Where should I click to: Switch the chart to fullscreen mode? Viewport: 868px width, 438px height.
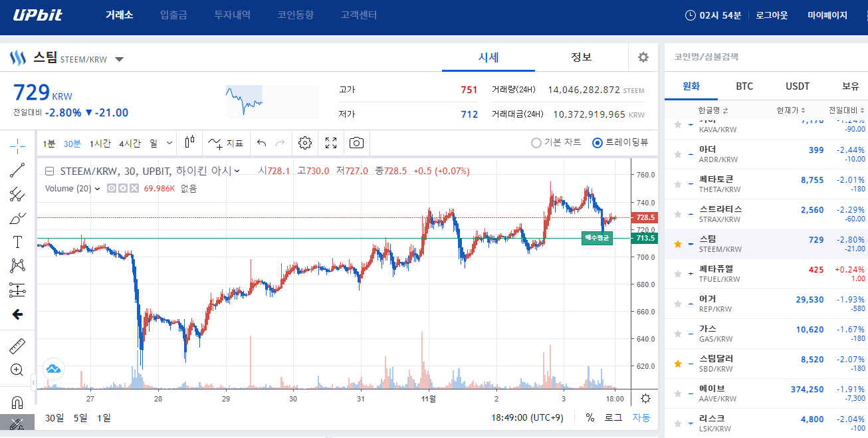331,143
